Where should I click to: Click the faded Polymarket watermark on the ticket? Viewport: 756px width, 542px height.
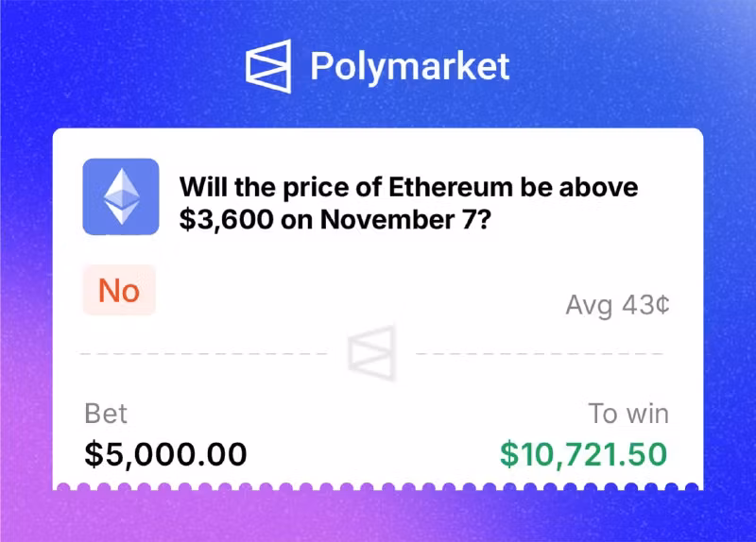click(x=371, y=352)
